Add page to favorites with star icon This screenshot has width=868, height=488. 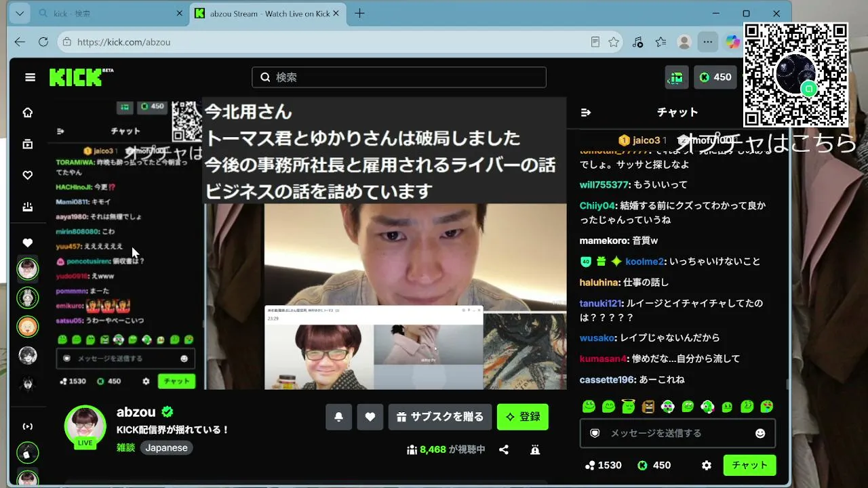click(x=614, y=42)
